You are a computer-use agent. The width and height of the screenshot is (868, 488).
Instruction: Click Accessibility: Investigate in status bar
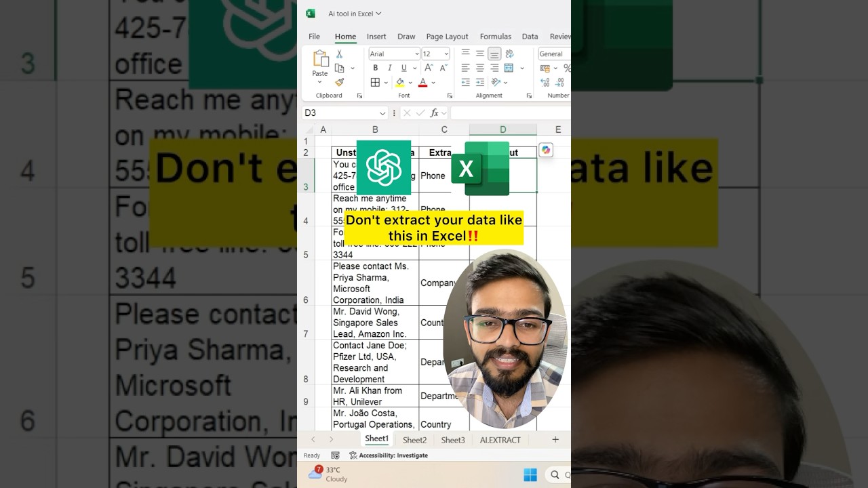click(389, 455)
